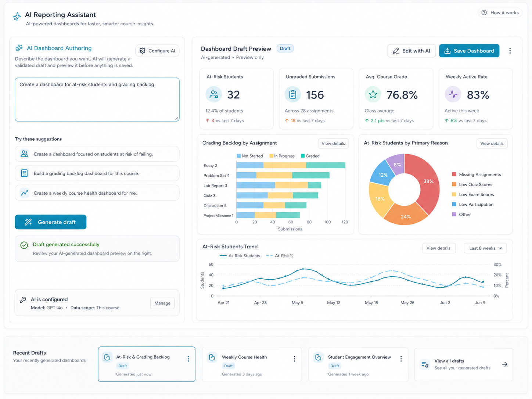Click the Weekly Active Rate pulse icon
Screen dimensions: 532x399
pos(453,94)
